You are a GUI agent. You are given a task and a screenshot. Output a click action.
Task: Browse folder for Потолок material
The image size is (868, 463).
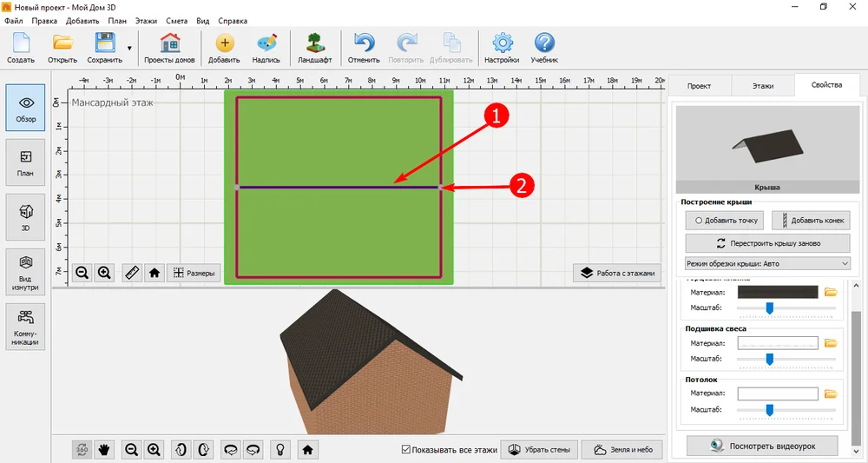[831, 394]
